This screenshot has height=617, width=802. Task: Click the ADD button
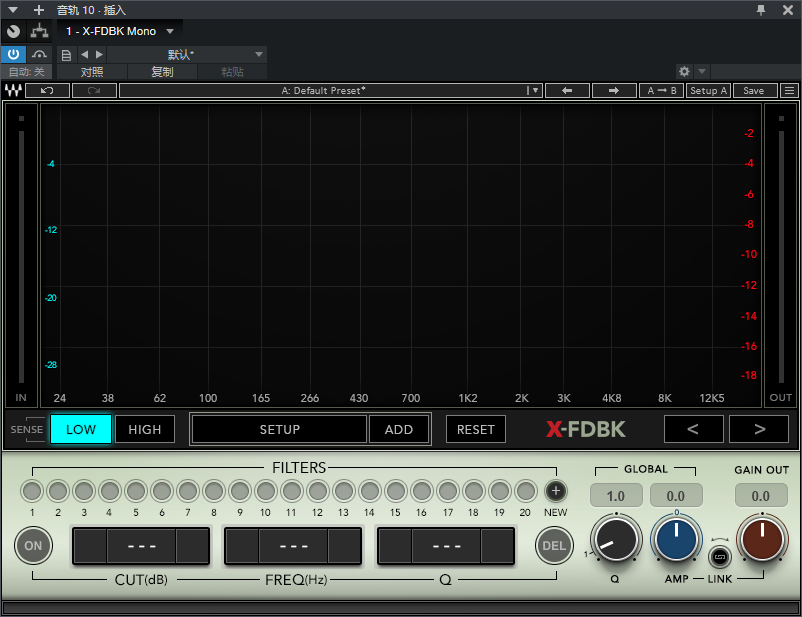point(398,429)
